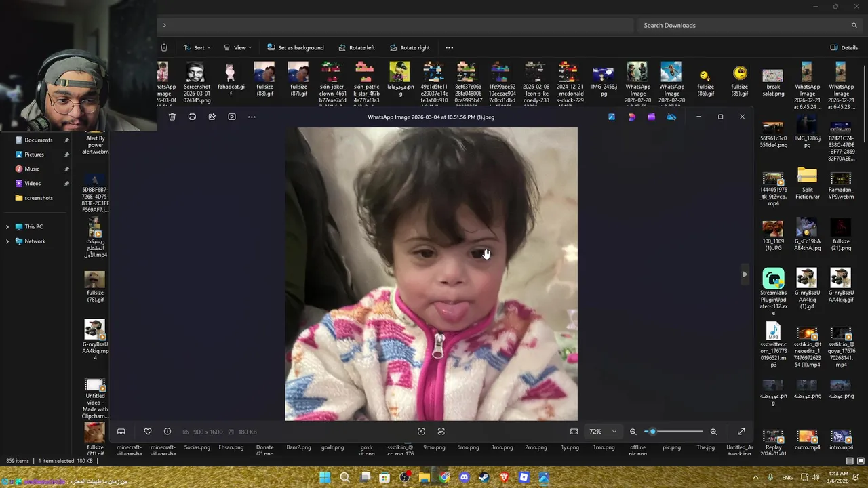Unpin Music using its pin icon
Screen dimensions: 868x488
coord(66,169)
